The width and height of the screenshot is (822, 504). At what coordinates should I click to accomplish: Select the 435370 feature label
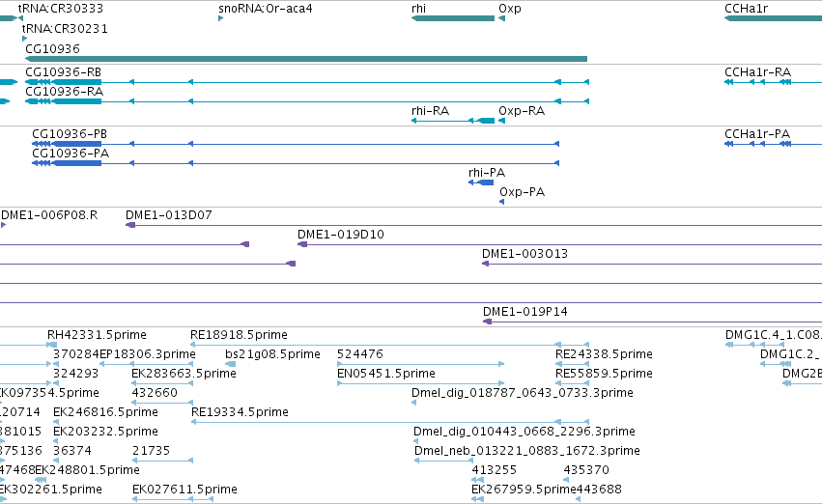[586, 470]
